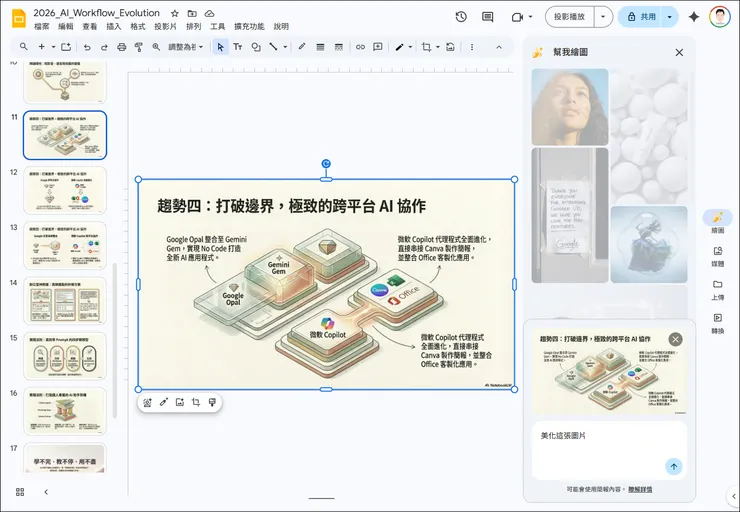The image size is (740, 512).
Task: Open version history clock icon
Action: (x=461, y=17)
